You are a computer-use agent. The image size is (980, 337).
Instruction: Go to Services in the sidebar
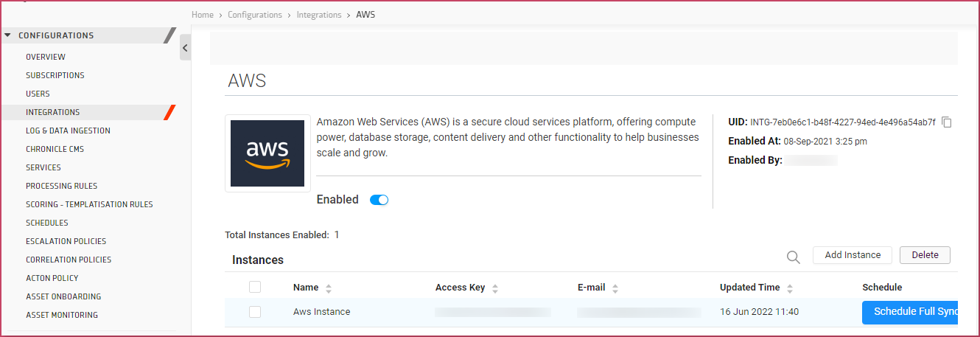(43, 167)
